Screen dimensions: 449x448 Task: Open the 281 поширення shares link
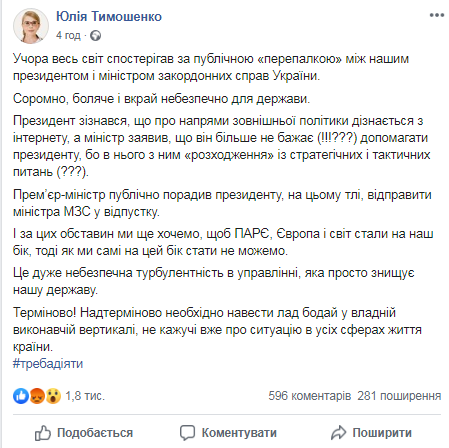[x=399, y=396]
